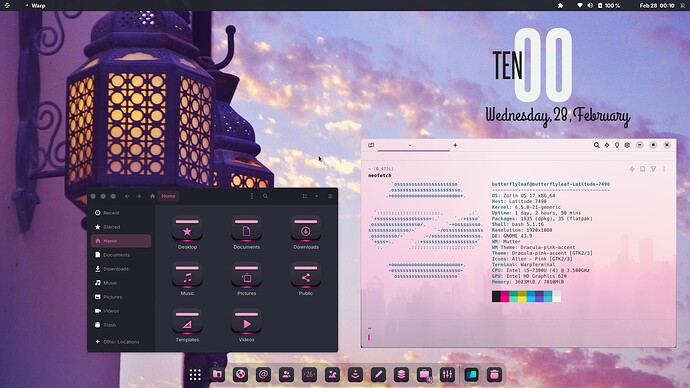Open Warp settings gear icon

point(627,145)
